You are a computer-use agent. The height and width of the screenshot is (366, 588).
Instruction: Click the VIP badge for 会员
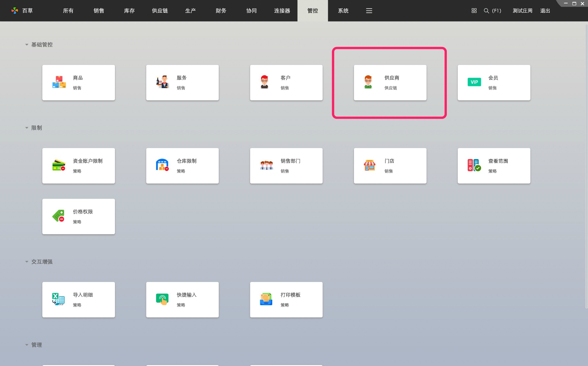click(474, 82)
